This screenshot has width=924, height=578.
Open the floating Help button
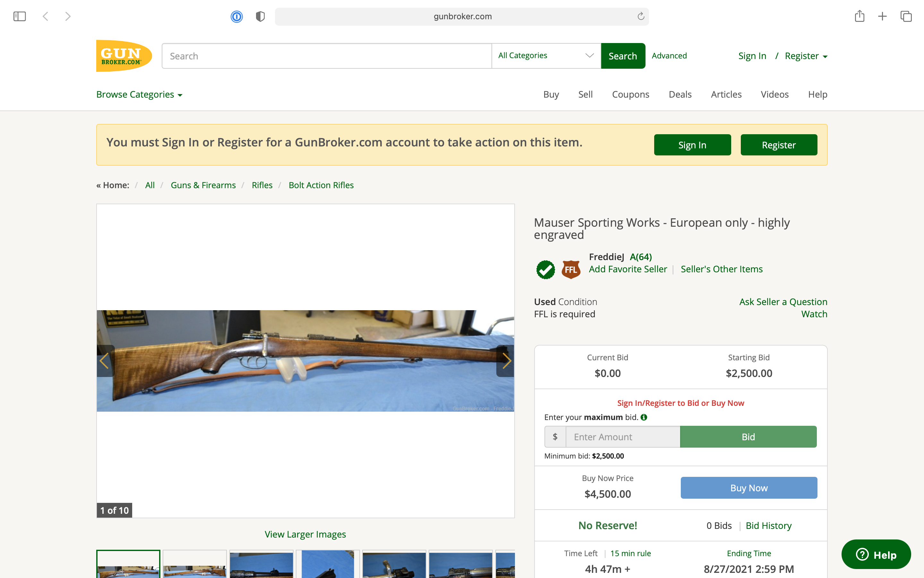pos(876,554)
